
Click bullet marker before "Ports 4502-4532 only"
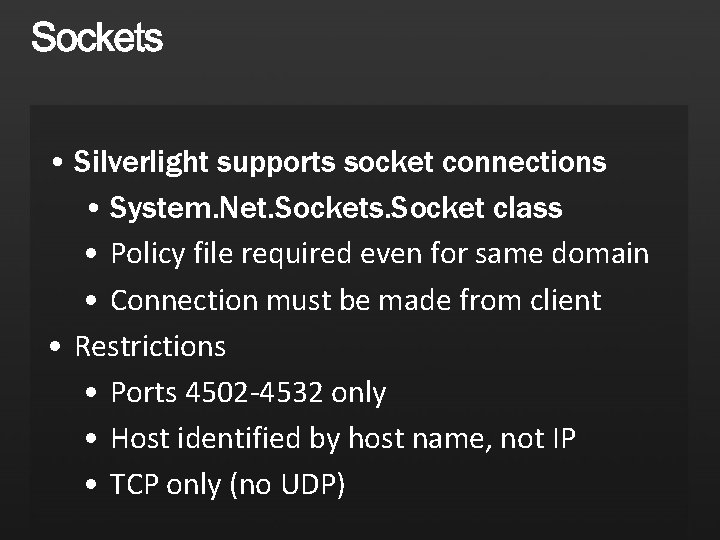click(x=92, y=393)
